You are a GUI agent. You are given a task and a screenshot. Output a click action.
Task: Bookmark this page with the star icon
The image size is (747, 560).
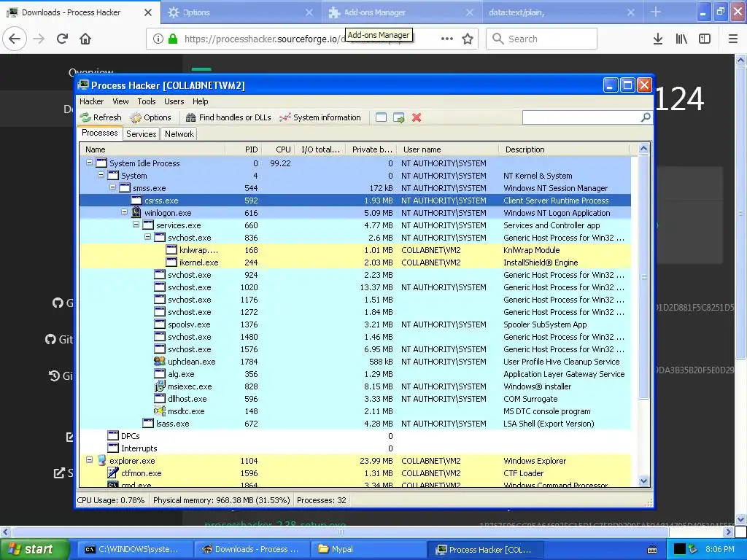[x=468, y=39]
